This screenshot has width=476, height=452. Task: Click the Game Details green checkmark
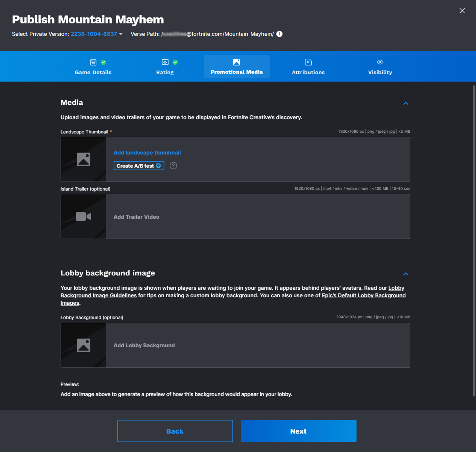[103, 62]
